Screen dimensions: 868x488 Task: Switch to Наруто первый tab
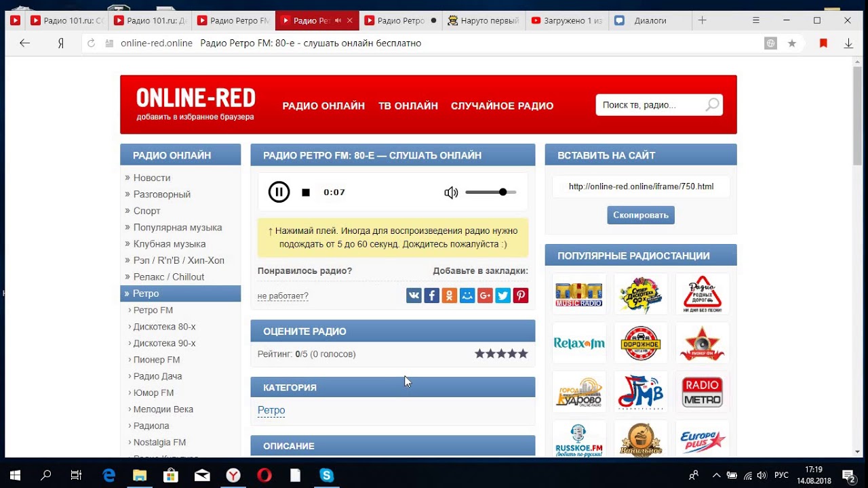click(484, 21)
